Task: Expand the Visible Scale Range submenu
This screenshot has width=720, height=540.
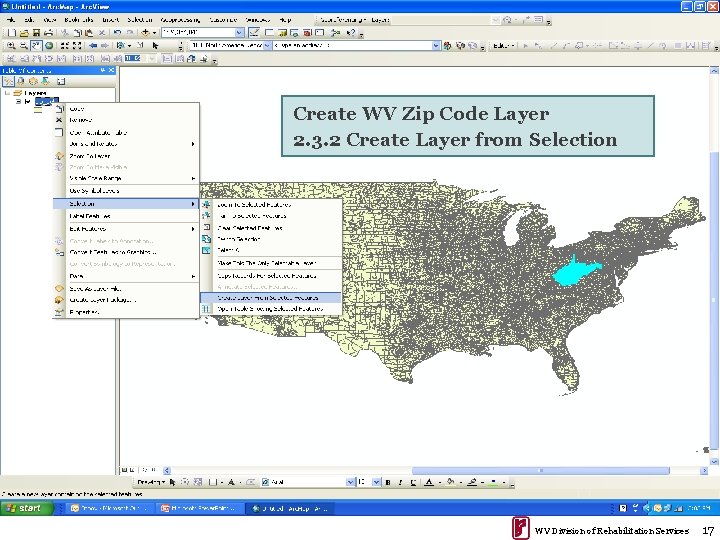Action: click(126, 178)
